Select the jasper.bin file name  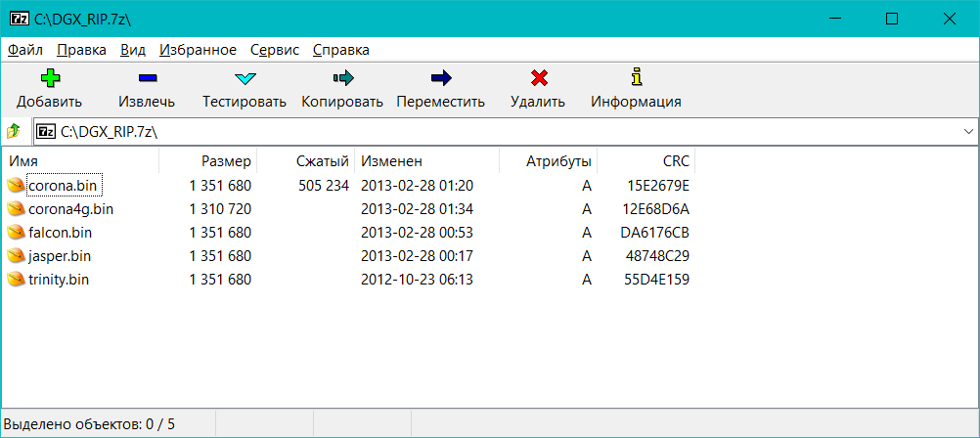[x=60, y=256]
